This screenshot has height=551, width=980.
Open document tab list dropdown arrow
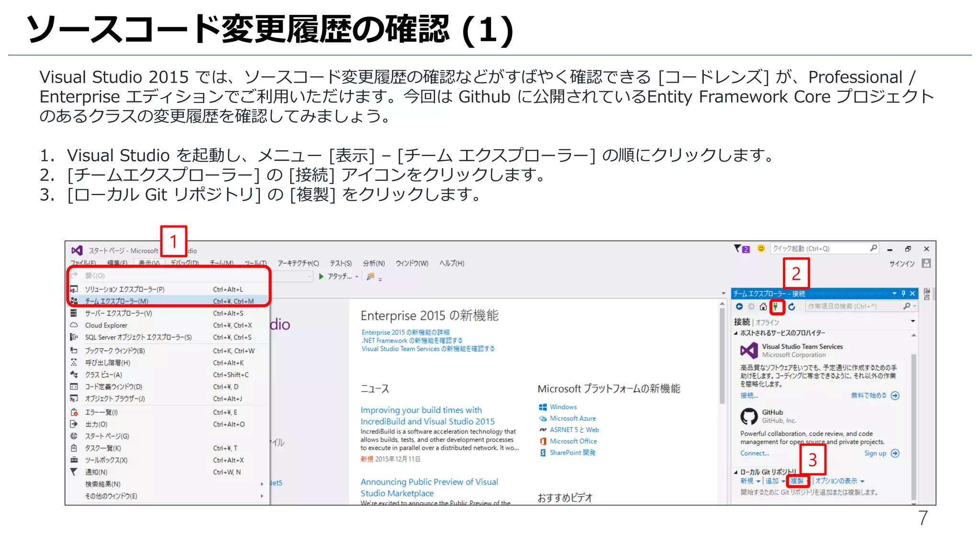724,294
